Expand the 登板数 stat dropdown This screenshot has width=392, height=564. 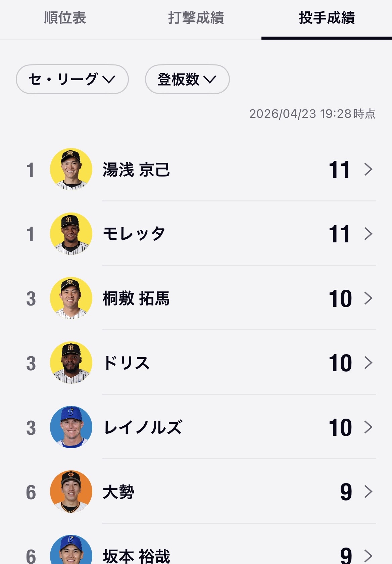point(187,79)
